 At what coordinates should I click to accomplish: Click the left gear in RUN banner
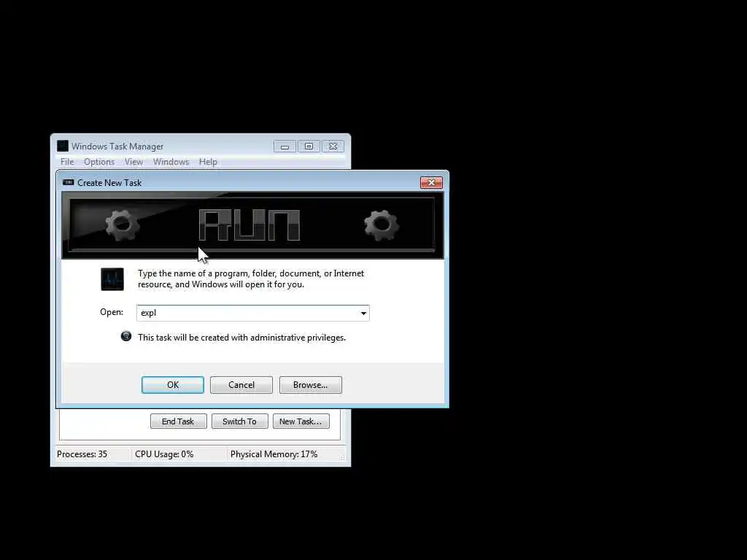123,225
